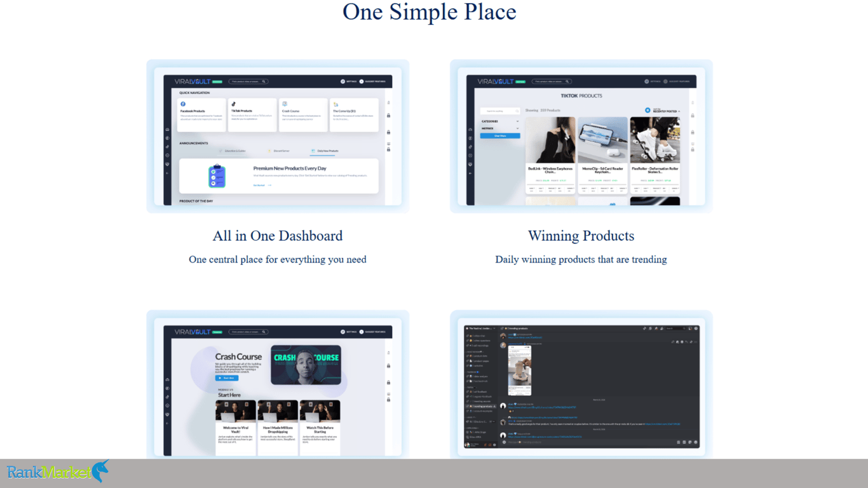Click Suggest Features in the TikTok Products screenshot
The width and height of the screenshot is (868, 488).
point(677,81)
